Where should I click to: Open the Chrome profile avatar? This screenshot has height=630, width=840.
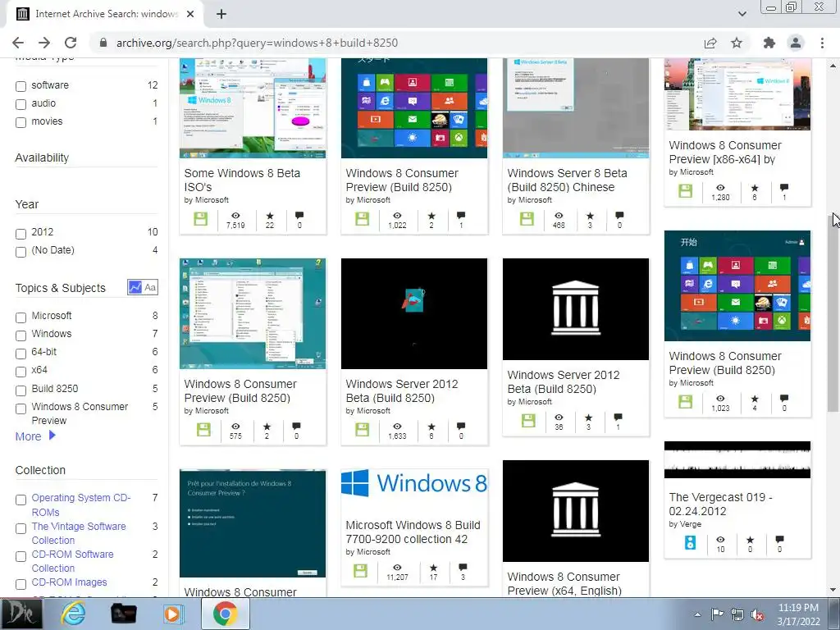796,43
